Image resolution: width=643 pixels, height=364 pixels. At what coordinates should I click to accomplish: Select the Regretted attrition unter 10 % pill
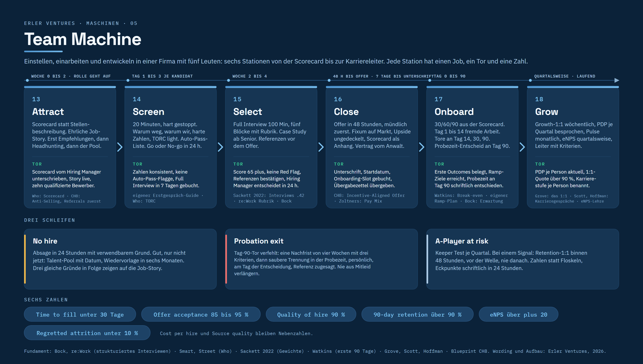tap(87, 333)
